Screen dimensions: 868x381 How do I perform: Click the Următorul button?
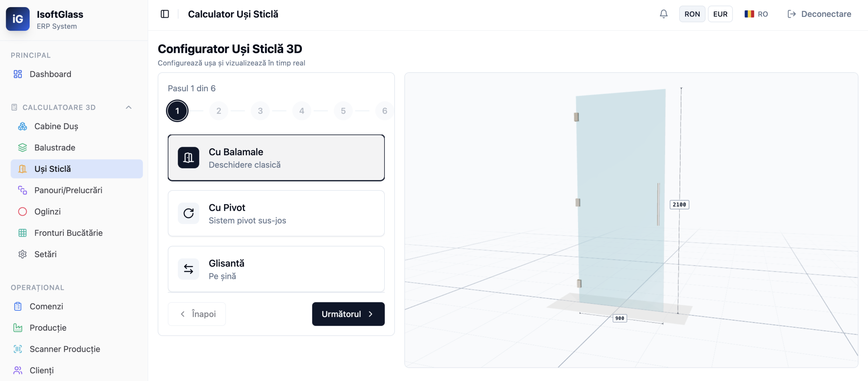click(348, 314)
